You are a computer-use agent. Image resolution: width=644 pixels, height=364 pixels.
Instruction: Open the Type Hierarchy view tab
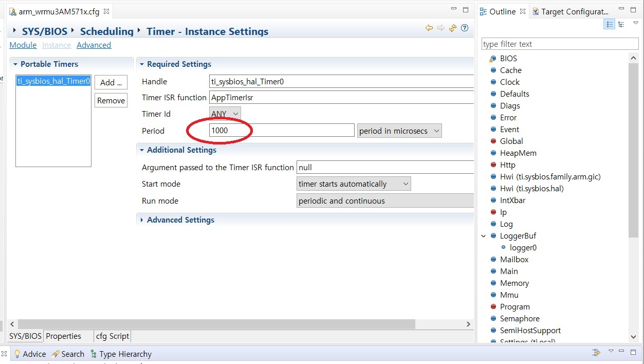point(121,354)
